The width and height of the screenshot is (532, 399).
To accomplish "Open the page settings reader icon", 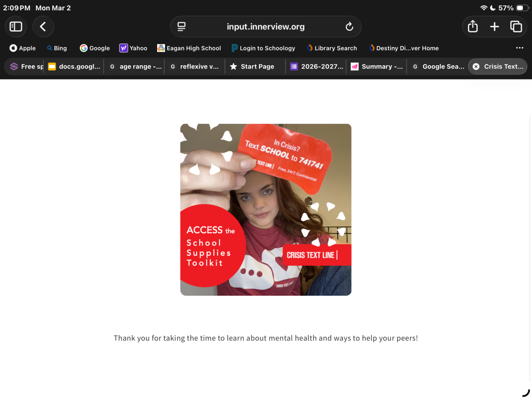I will [182, 27].
